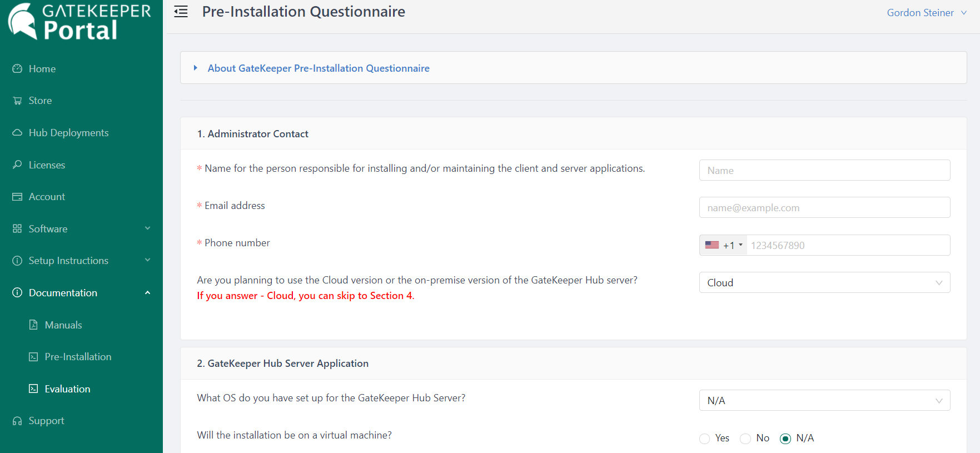Open the phone country code selector
This screenshot has width=980, height=453.
[723, 245]
